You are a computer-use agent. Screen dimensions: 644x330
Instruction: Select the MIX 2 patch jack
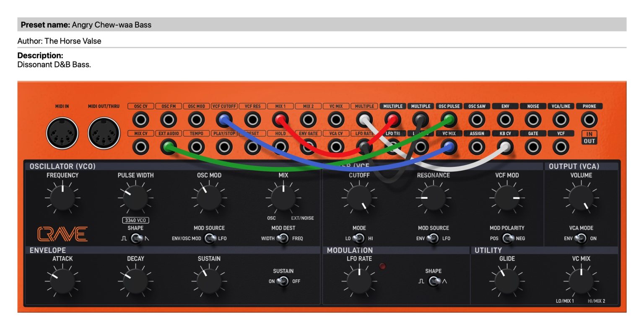(308, 120)
